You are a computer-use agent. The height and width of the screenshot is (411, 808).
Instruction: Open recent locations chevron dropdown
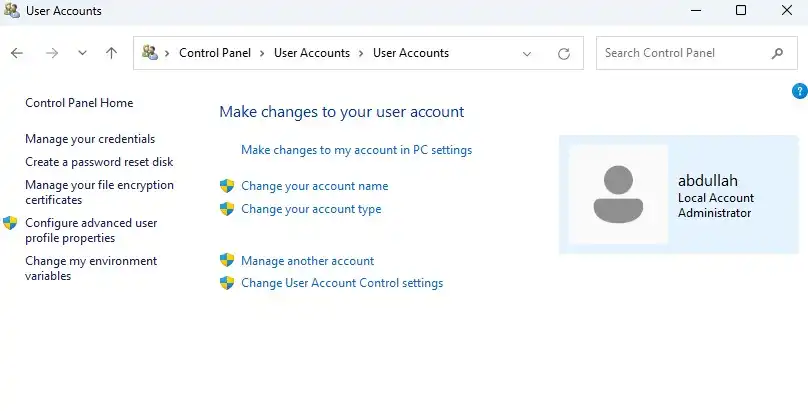(82, 53)
